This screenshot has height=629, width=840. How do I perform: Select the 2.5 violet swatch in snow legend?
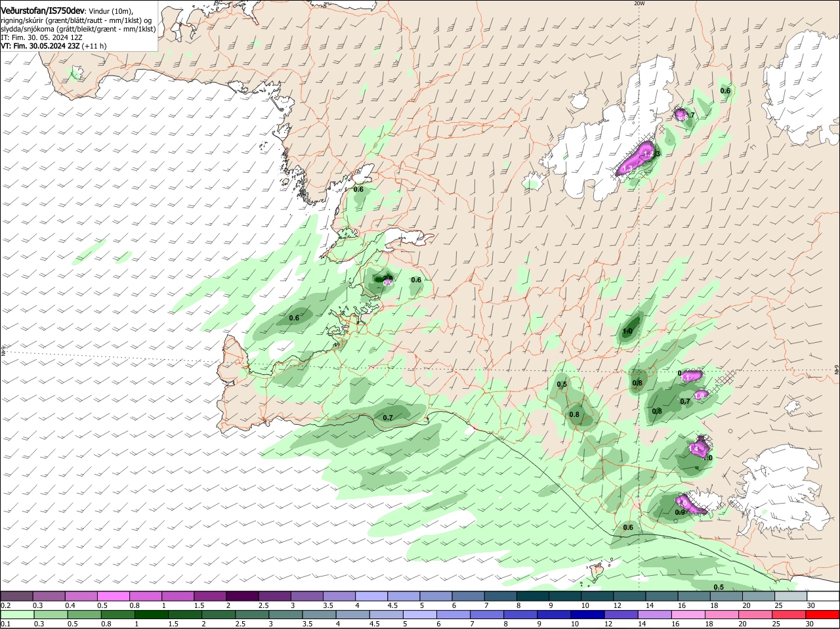274,596
